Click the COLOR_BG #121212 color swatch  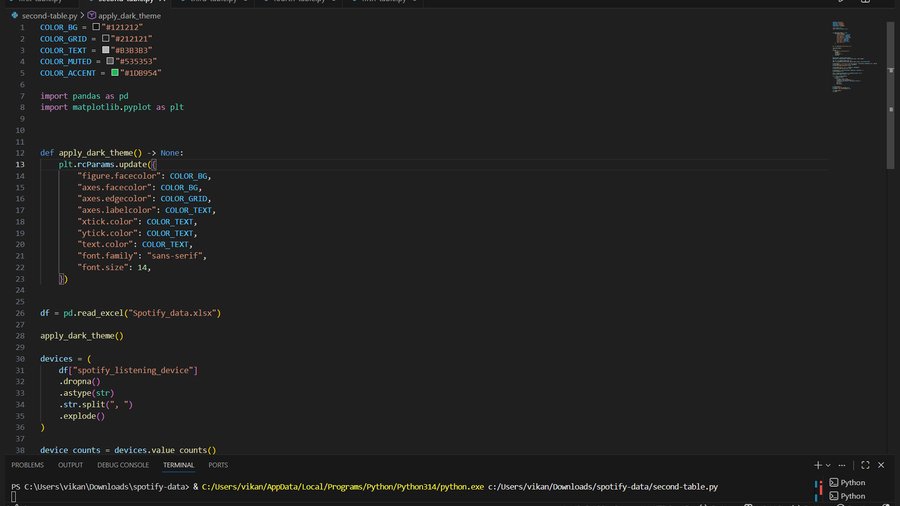[97, 27]
